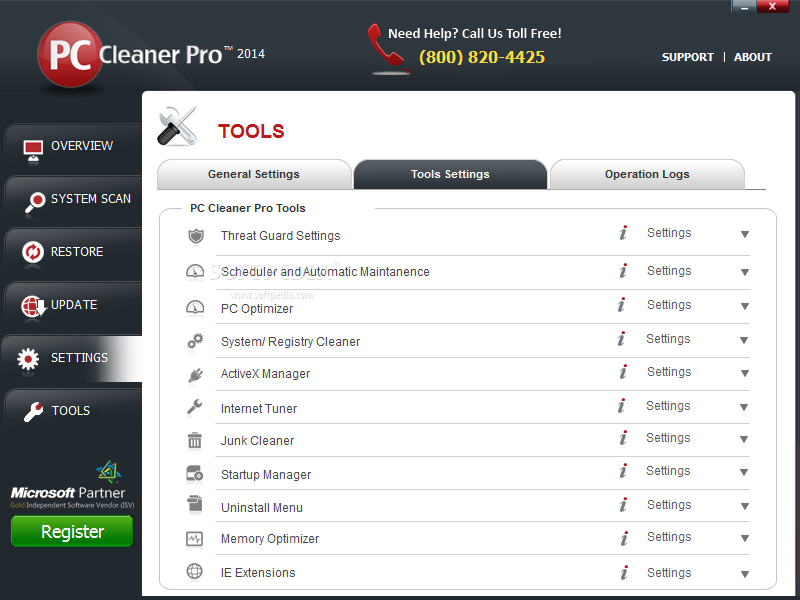This screenshot has height=600, width=800.
Task: Expand Scheduler and Automatic Maintanence arrow
Action: [745, 272]
